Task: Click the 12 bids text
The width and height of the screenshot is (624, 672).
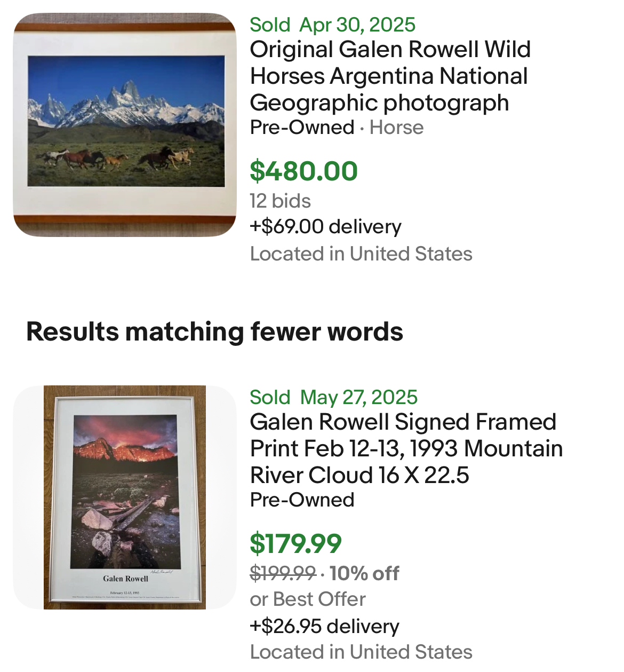Action: [x=280, y=201]
